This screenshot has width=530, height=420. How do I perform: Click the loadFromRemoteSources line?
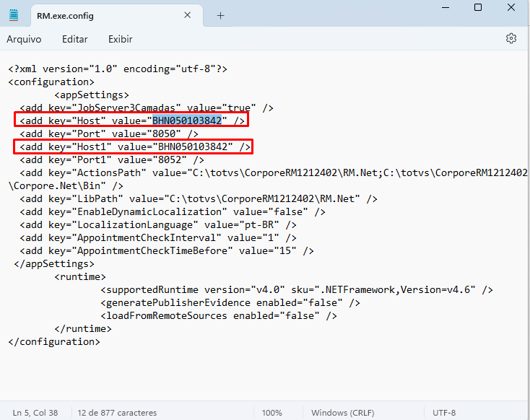pos(219,315)
